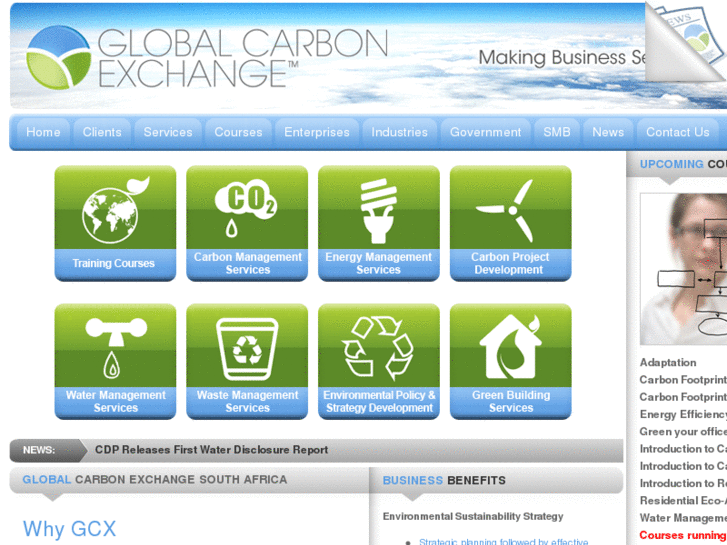Click the woman with flowchart course image
Viewport: 727px width, 545px height.
tap(683, 269)
